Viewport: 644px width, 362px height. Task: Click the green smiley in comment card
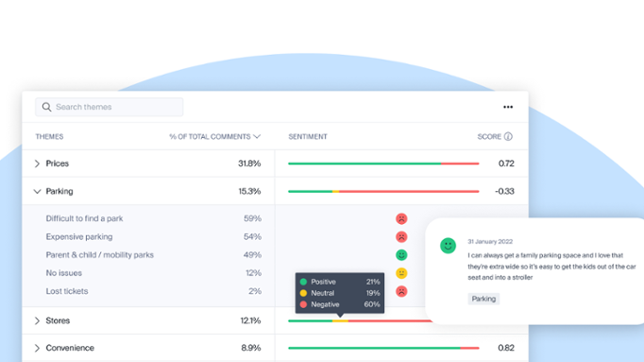(448, 246)
